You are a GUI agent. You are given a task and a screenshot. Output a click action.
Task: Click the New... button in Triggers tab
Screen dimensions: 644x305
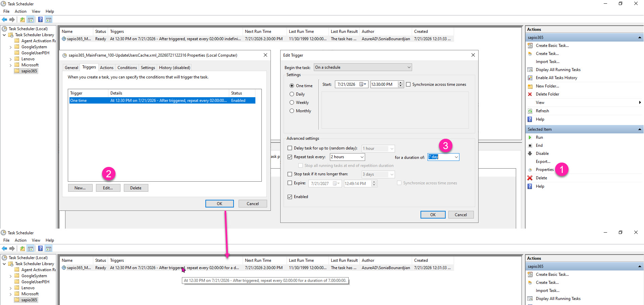(x=80, y=188)
